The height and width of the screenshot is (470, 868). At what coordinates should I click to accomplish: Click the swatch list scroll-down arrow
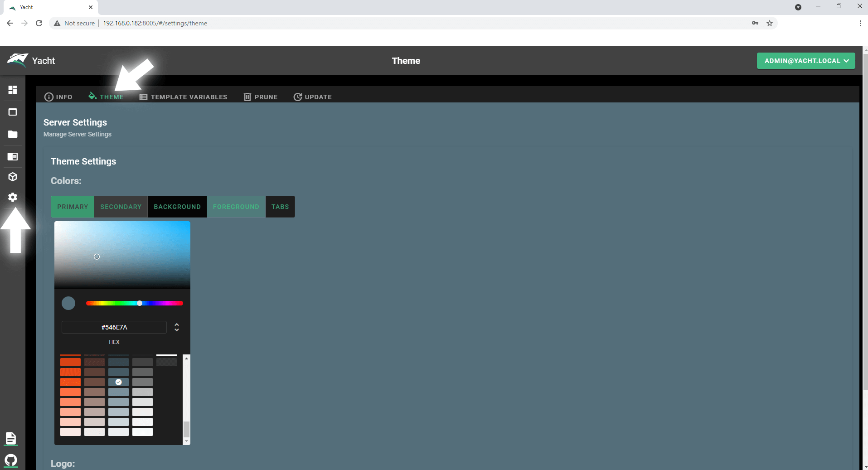186,441
